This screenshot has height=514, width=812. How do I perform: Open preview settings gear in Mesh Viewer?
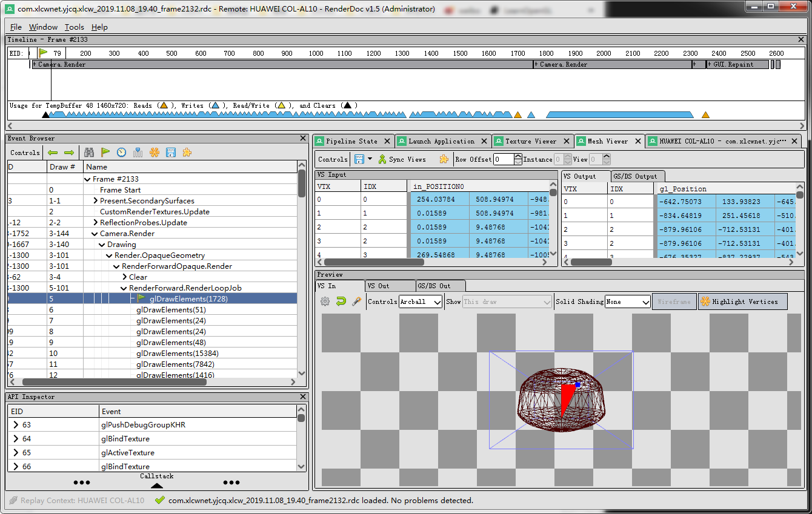point(325,301)
